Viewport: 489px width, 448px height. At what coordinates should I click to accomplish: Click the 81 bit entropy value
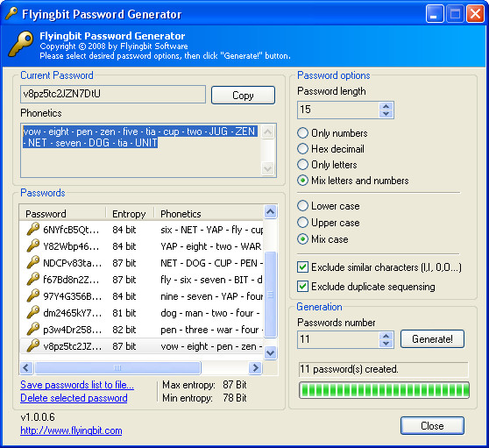124,313
